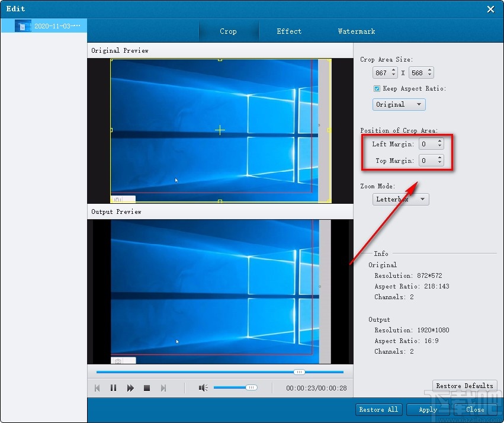Click the Close button
This screenshot has height=423, width=504.
pos(475,409)
